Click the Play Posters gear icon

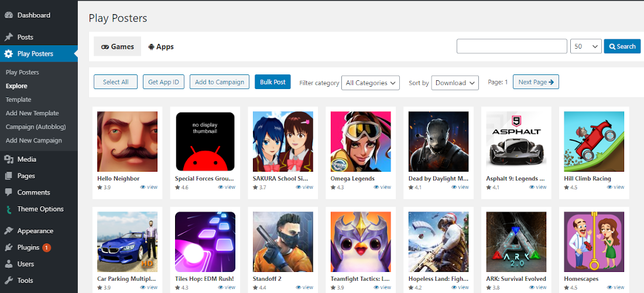pyautogui.click(x=8, y=54)
